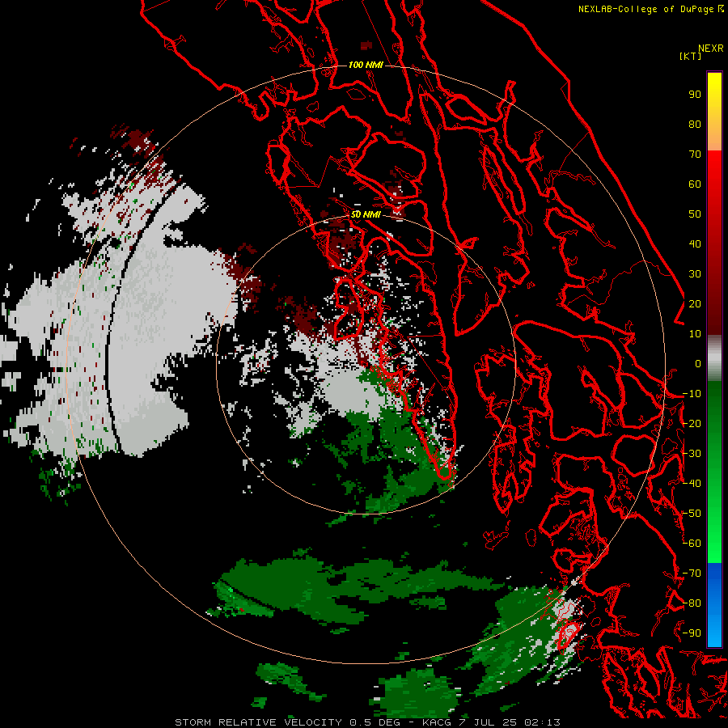This screenshot has height=728, width=728.
Task: Click the [KT] units label
Action: (690, 56)
